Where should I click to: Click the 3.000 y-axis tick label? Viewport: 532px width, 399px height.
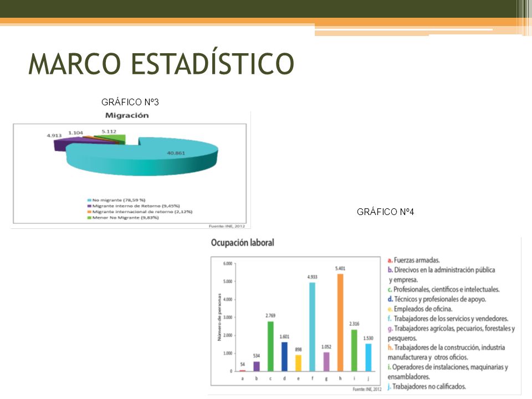click(x=228, y=318)
